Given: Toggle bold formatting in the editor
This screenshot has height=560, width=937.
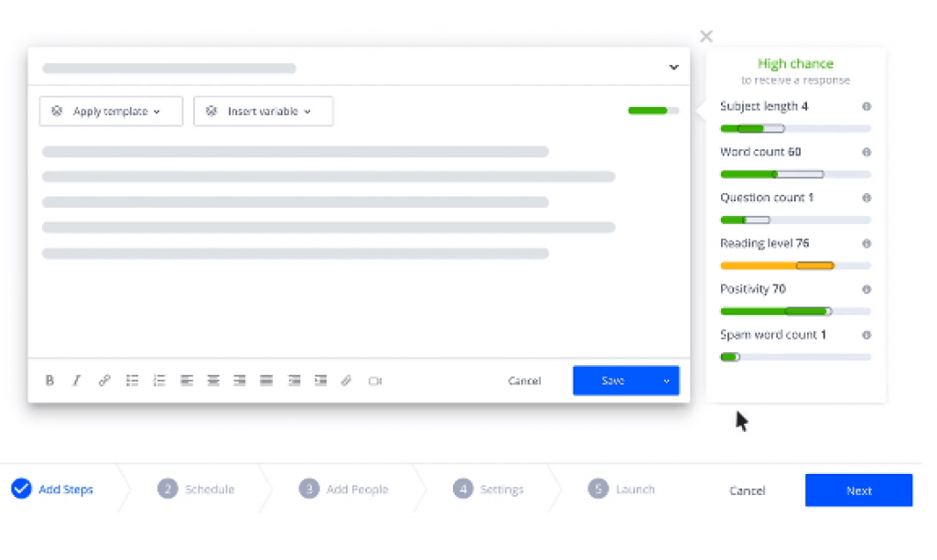Looking at the screenshot, I should tap(49, 381).
